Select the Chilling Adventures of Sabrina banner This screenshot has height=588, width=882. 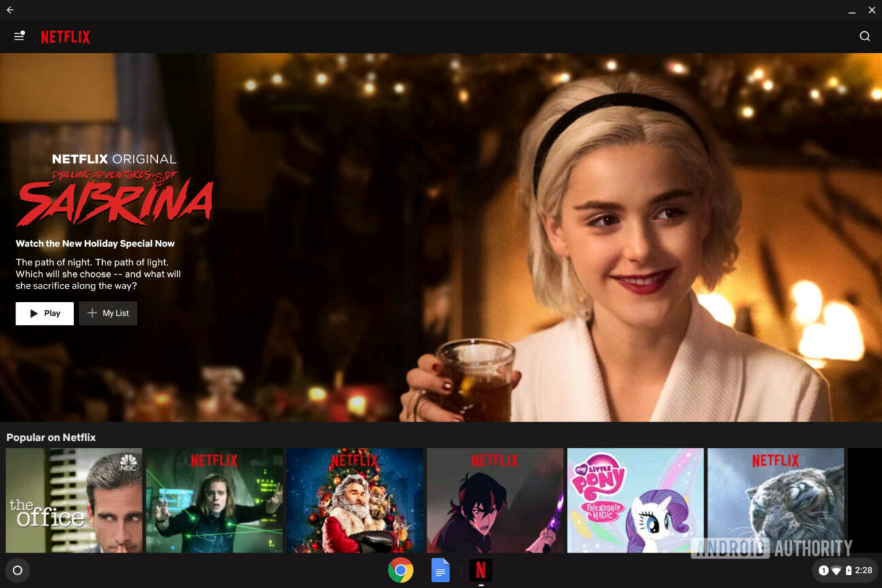114,197
